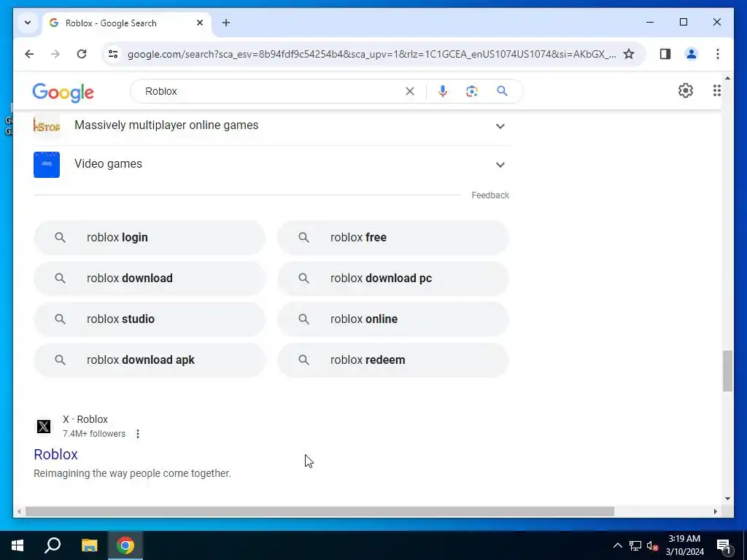
Task: Open Chrome three-dot menu
Action: click(x=718, y=54)
